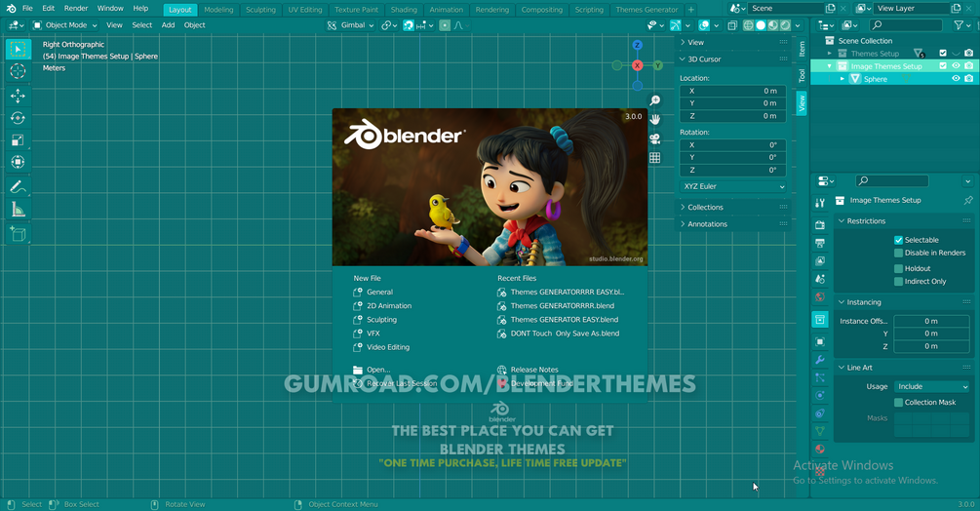
Task: Toggle the Selectable checkbox
Action: point(898,240)
